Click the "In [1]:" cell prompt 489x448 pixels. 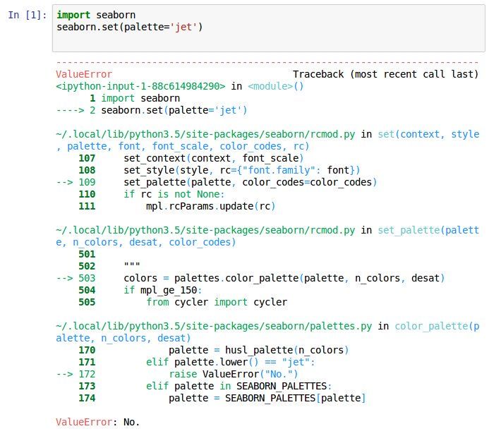(x=28, y=14)
